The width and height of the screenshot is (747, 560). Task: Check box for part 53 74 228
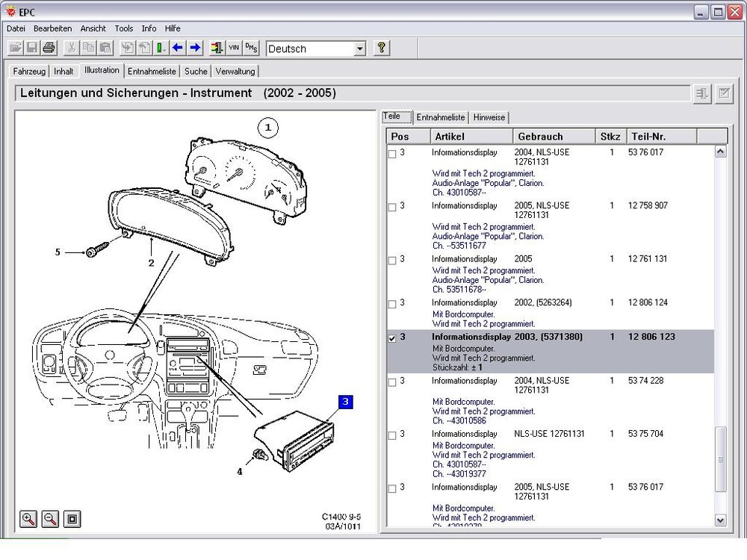point(392,382)
